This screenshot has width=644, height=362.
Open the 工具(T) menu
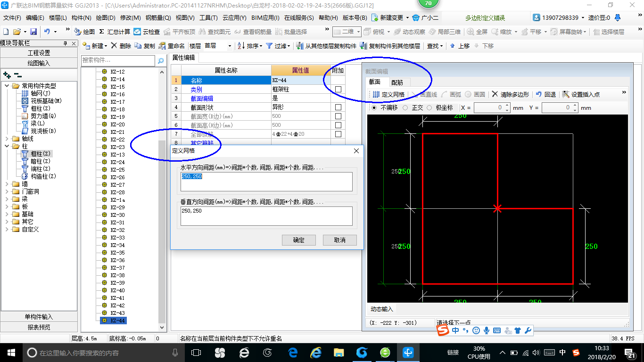[208, 18]
